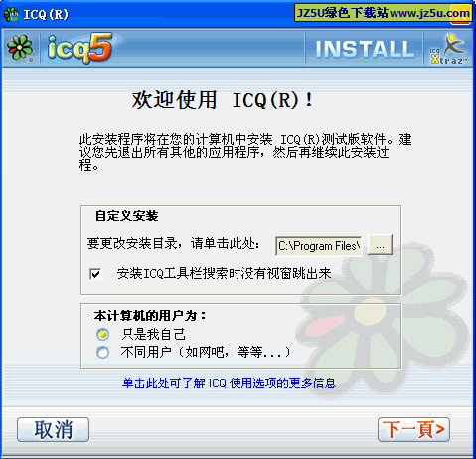
Task: Click the icq5 logo in banner
Action: pyautogui.click(x=79, y=49)
